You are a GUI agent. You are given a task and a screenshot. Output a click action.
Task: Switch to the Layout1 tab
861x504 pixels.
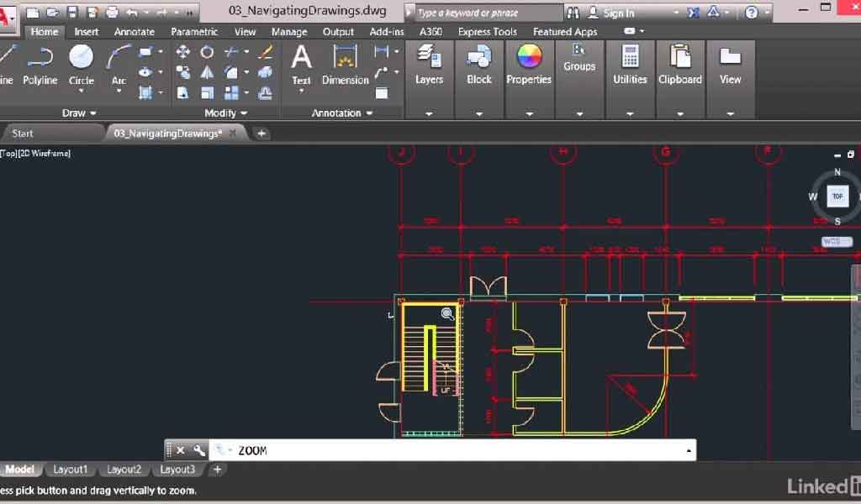tap(70, 470)
